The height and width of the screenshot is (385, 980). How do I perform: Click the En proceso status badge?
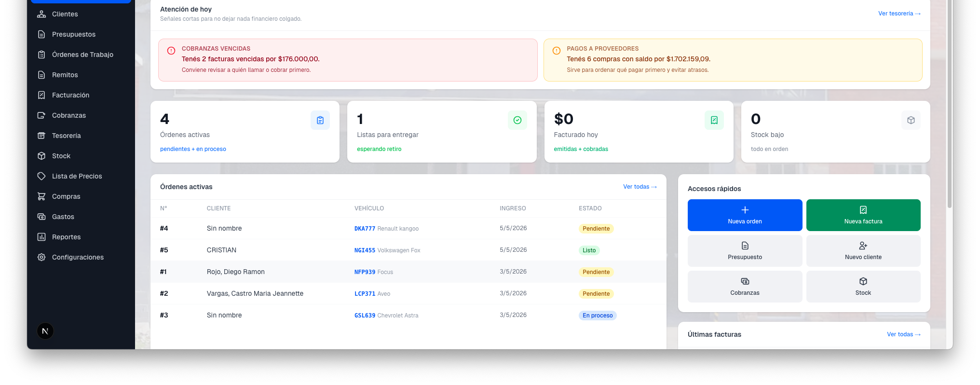pos(598,316)
